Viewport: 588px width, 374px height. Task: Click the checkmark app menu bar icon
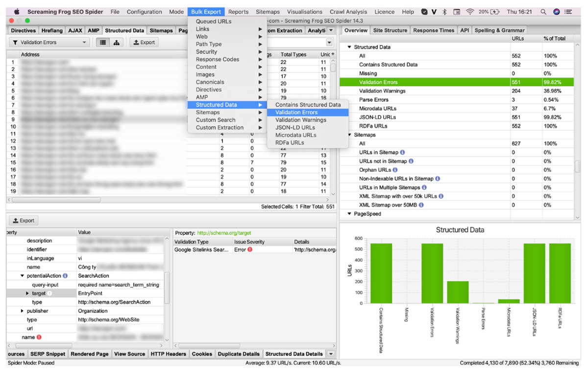(x=424, y=12)
